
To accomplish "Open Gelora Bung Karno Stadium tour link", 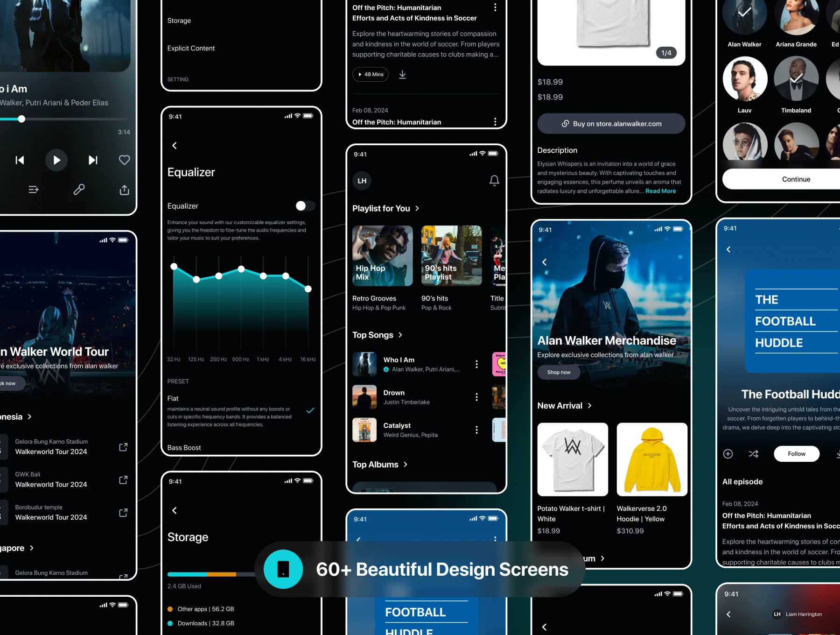I will (x=123, y=447).
